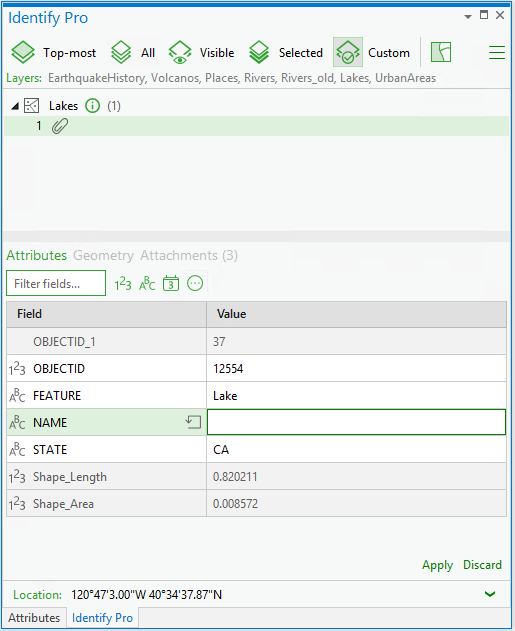Toggle the Custom layers identify mode
Screen dimensions: 515x631
(x=372, y=53)
